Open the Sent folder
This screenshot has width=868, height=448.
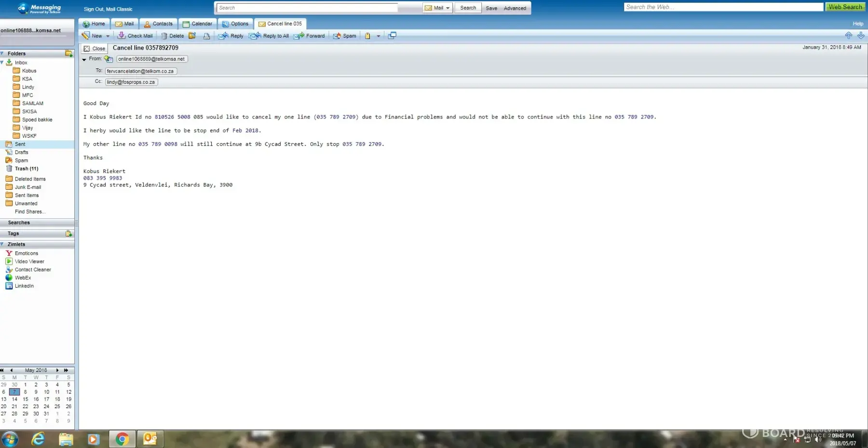coord(20,145)
